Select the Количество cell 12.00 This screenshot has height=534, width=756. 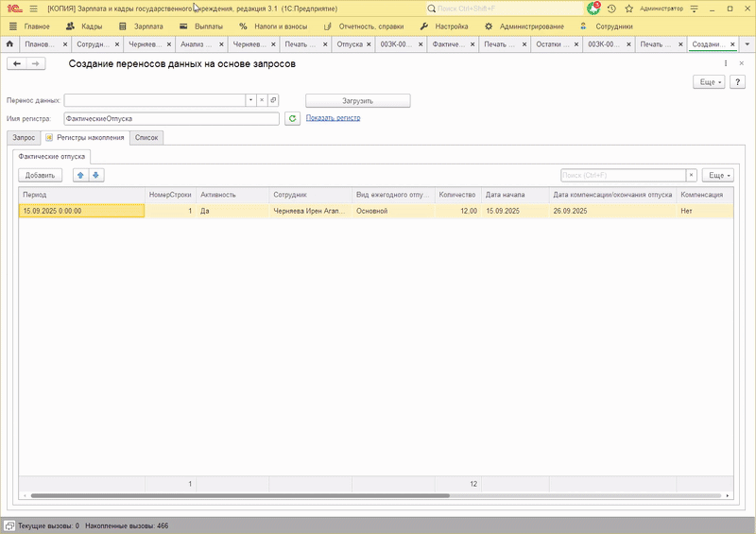tap(457, 211)
